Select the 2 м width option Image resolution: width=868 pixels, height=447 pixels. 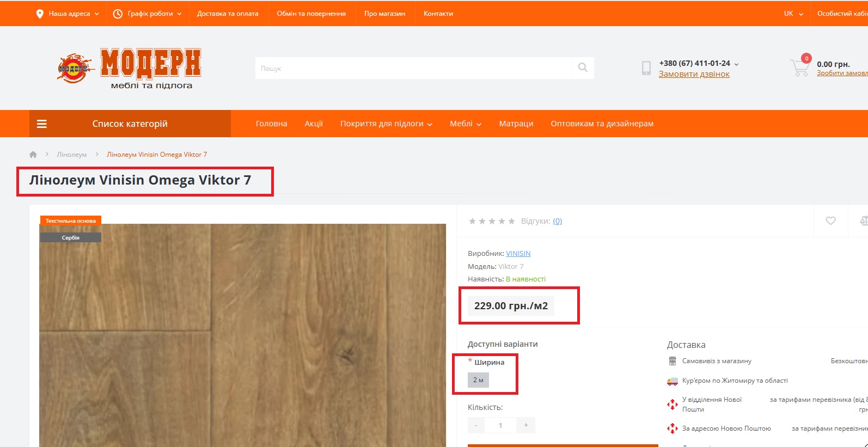click(478, 380)
